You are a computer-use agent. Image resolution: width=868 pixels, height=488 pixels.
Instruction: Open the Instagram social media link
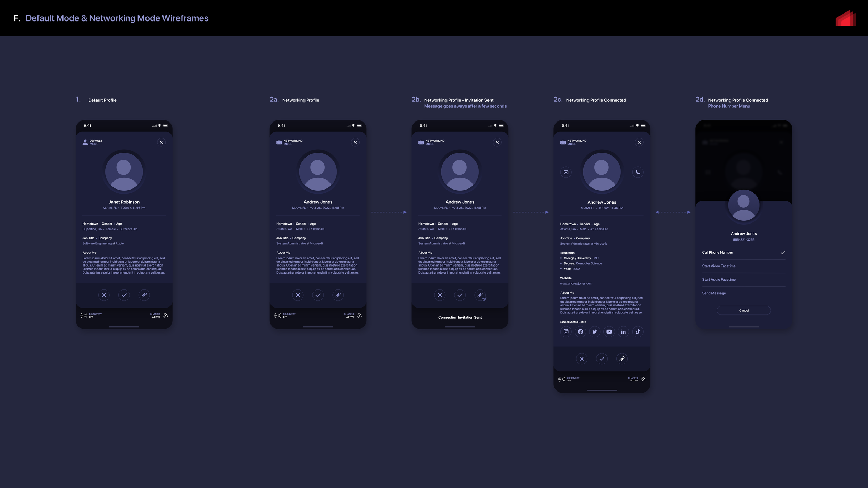point(566,332)
